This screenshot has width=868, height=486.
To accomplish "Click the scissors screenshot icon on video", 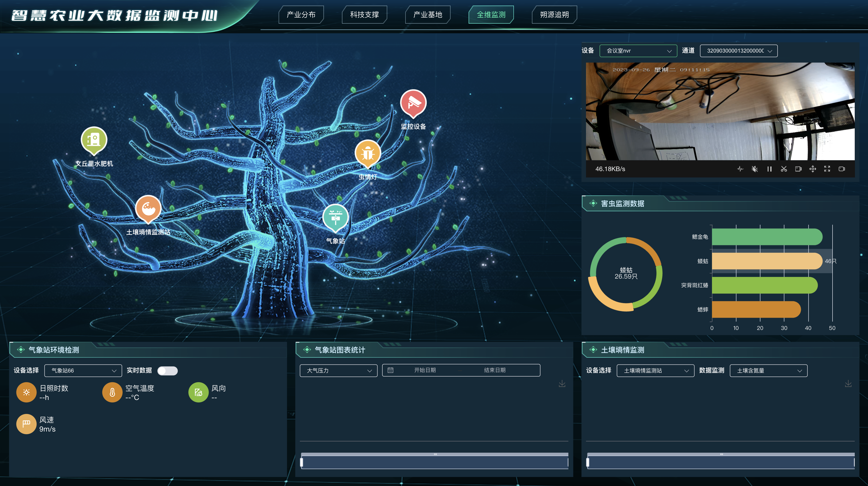I will click(784, 169).
